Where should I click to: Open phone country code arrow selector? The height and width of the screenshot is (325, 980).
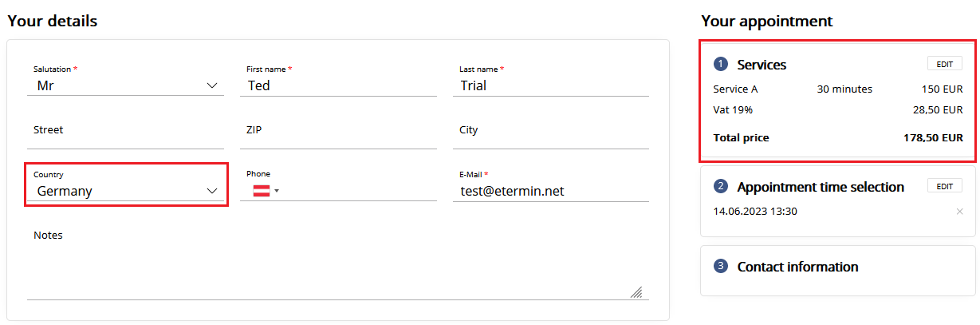pyautogui.click(x=277, y=191)
